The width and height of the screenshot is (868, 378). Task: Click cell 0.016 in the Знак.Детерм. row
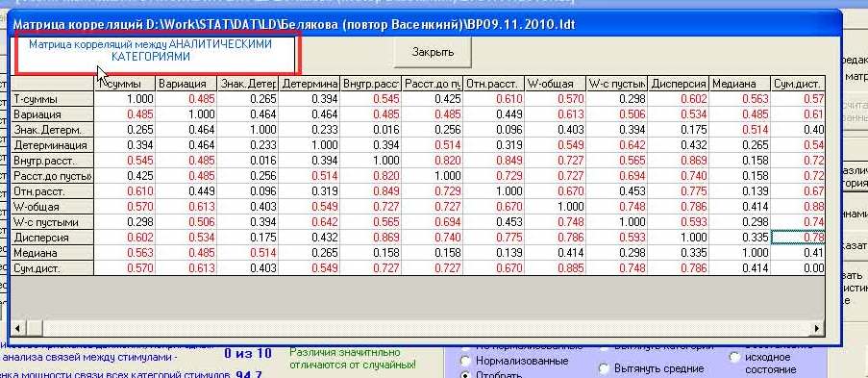[370, 130]
